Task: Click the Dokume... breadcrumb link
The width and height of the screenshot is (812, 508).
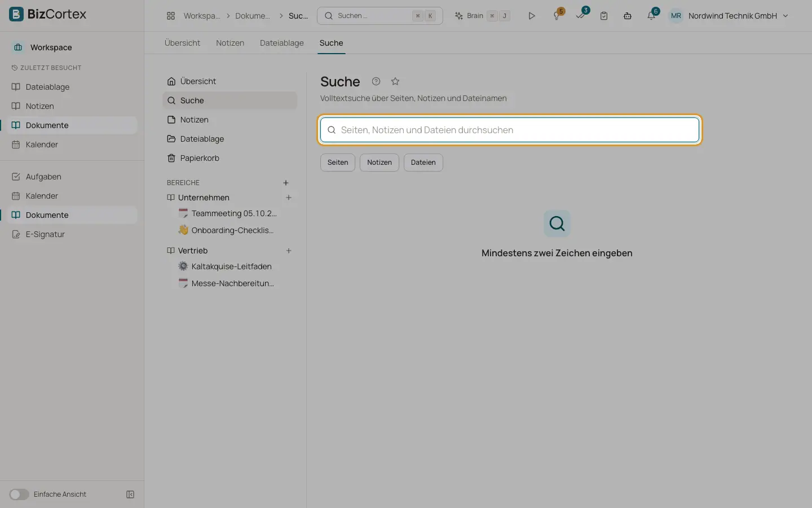Action: coord(253,16)
